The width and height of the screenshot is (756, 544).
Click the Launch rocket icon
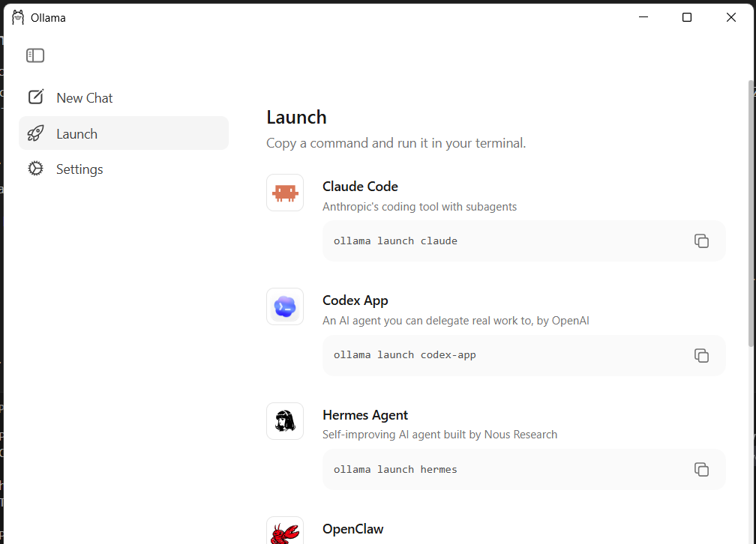click(36, 133)
